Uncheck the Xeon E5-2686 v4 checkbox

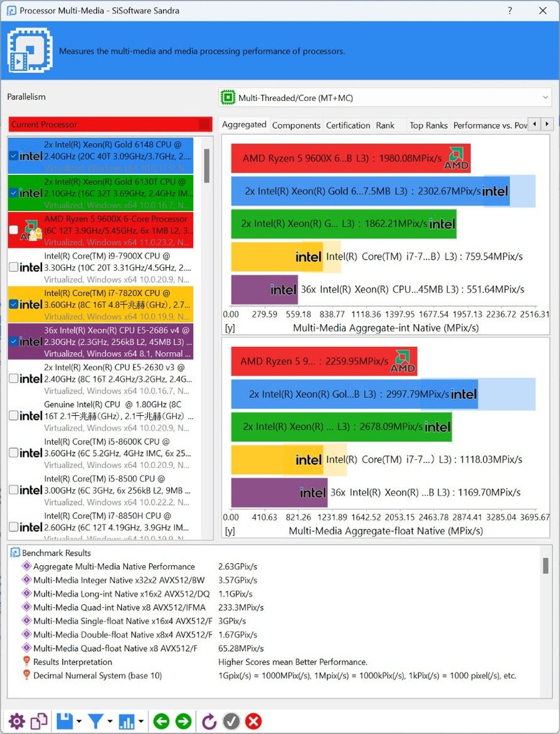(14, 341)
